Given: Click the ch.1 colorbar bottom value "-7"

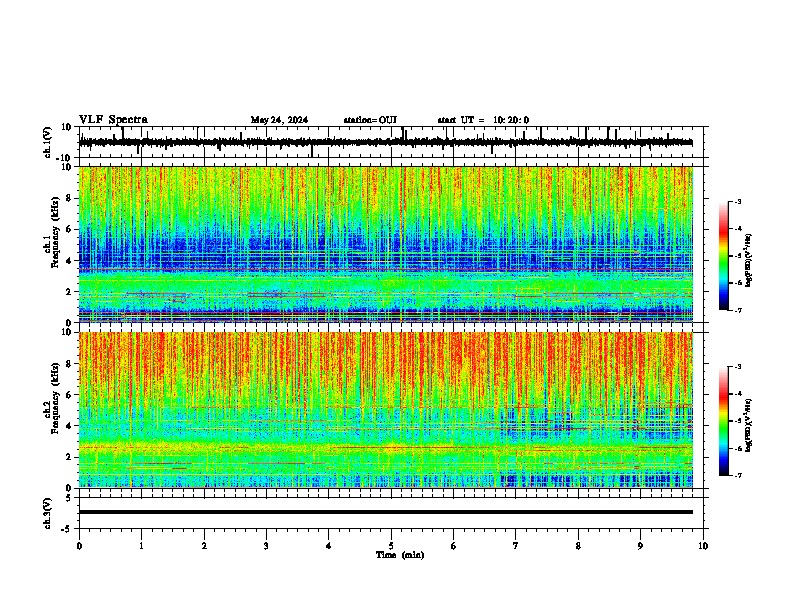Looking at the screenshot, I should coord(738,310).
